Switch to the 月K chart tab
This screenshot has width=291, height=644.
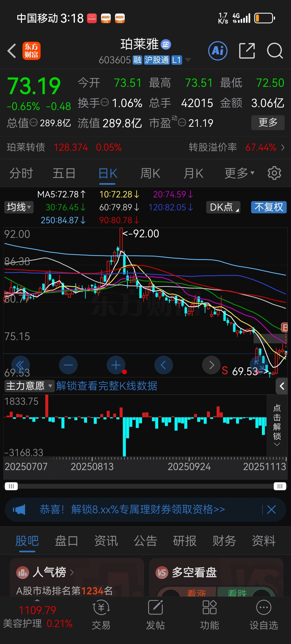193,173
